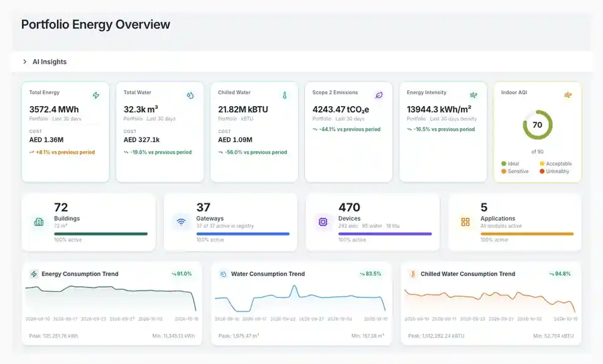Click the Peak: 135,251.76 kWh value
Screen dimensions: 603x364
click(x=54, y=336)
